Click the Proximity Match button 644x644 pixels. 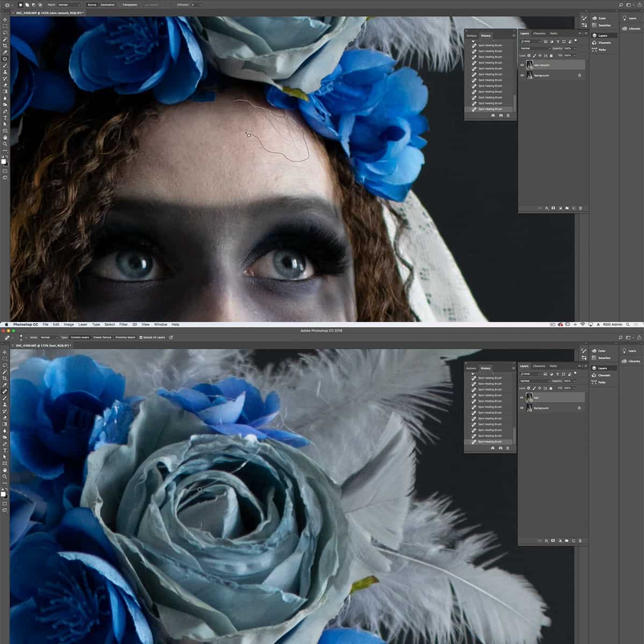click(126, 337)
